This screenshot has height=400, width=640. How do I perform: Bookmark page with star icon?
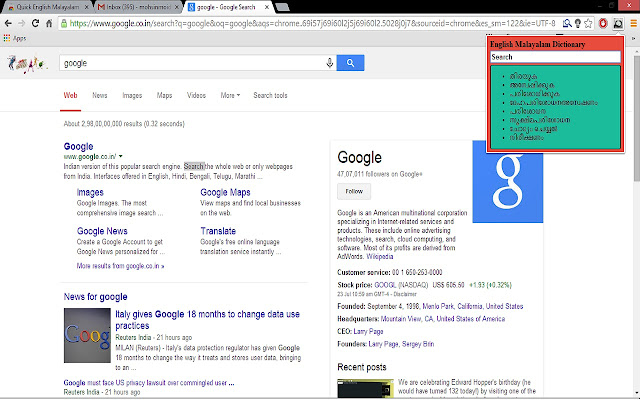click(588, 23)
